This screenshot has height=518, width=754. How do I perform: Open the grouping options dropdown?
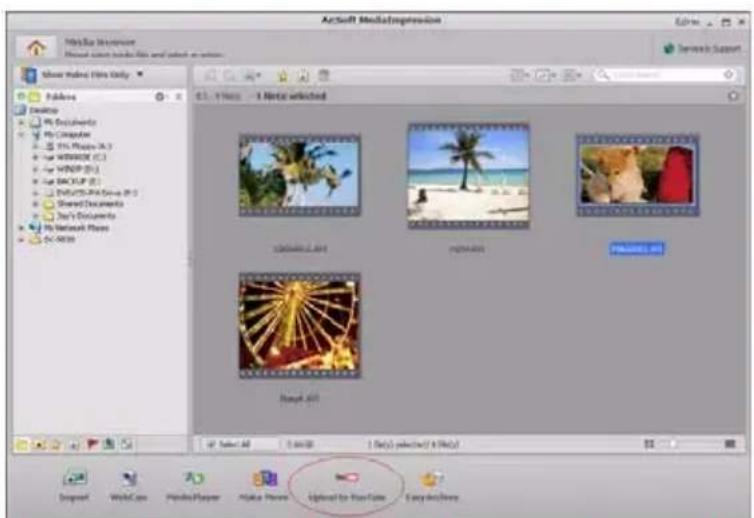tap(572, 75)
